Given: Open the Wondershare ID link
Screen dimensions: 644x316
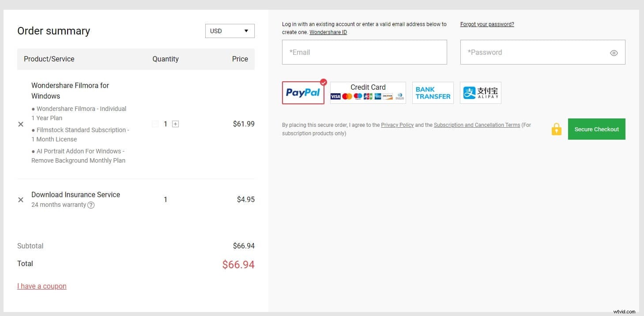Looking at the screenshot, I should pyautogui.click(x=328, y=32).
